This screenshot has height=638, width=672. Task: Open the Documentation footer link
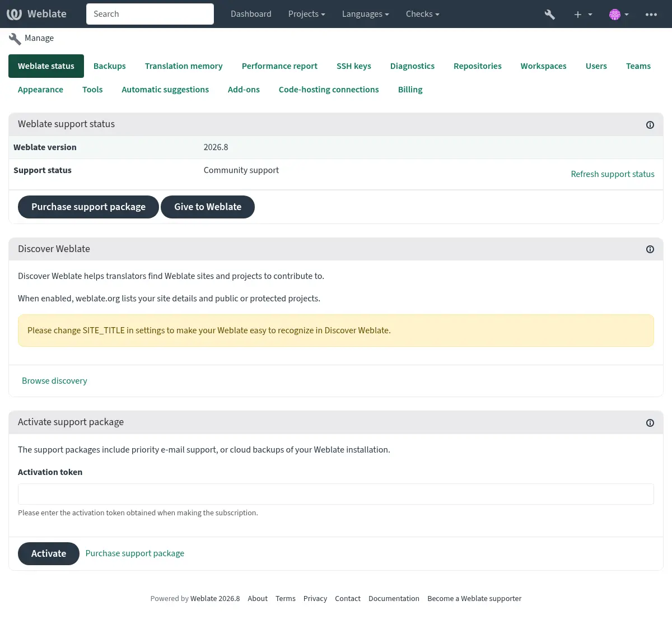pyautogui.click(x=394, y=599)
